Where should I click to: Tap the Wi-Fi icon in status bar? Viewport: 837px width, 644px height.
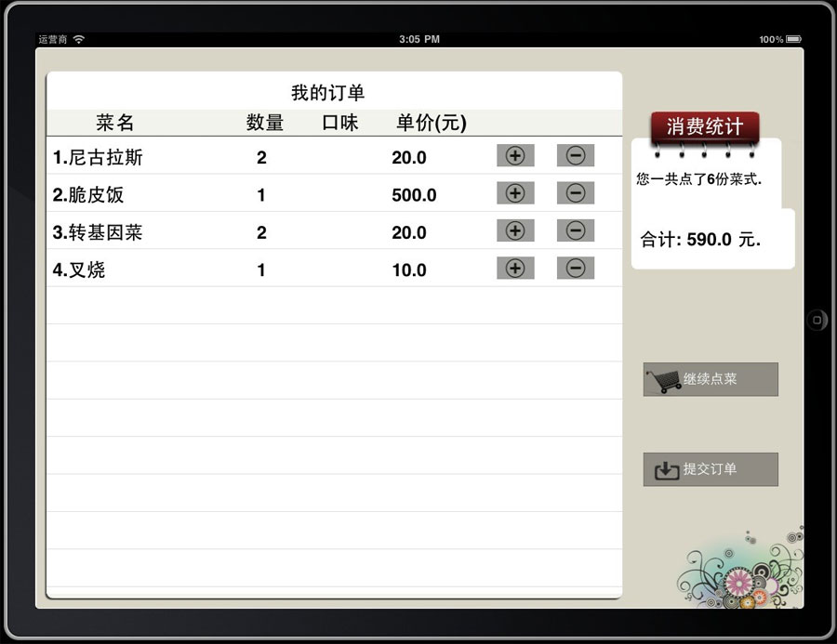coord(79,40)
